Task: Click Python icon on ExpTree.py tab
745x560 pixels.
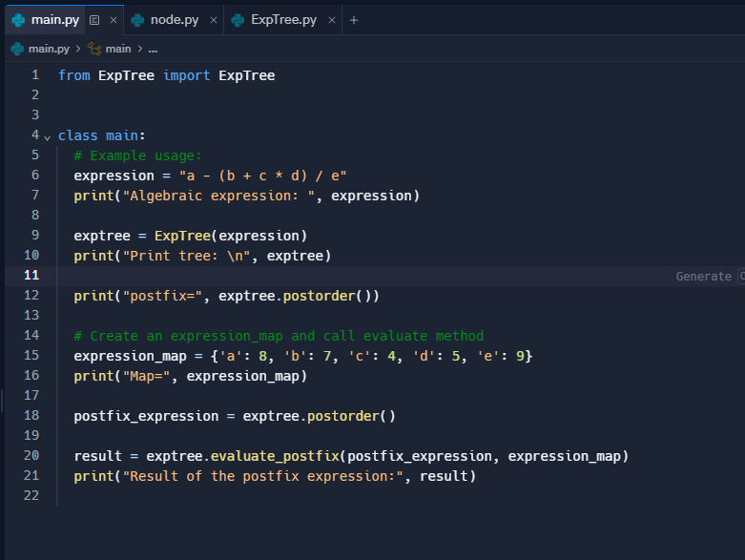Action: (x=238, y=20)
